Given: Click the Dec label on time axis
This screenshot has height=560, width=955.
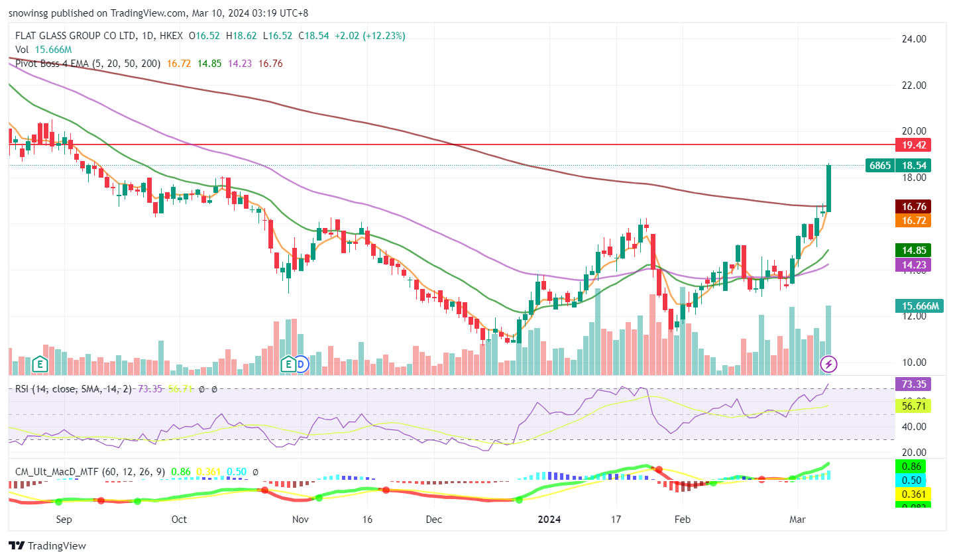Looking at the screenshot, I should click(434, 520).
